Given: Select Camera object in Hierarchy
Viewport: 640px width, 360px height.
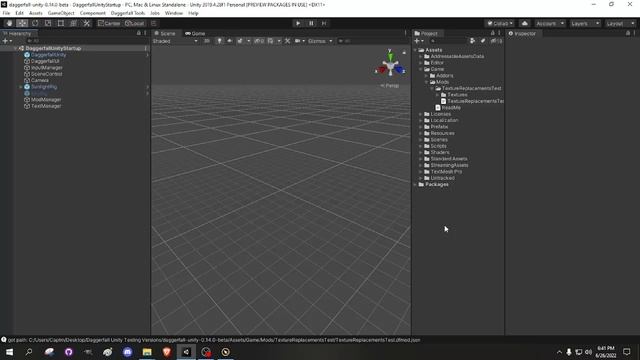Looking at the screenshot, I should point(40,80).
